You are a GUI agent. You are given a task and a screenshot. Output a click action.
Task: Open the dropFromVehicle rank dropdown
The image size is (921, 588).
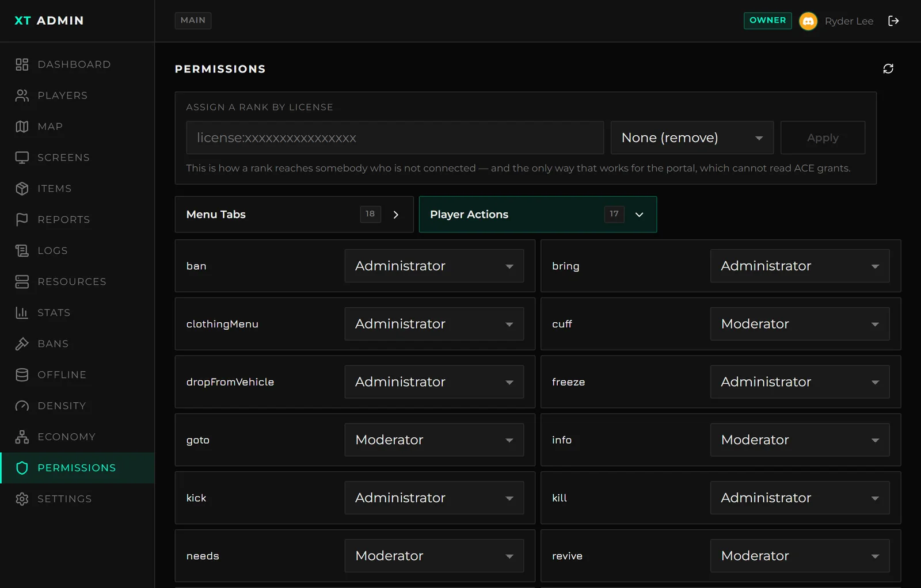(x=434, y=382)
